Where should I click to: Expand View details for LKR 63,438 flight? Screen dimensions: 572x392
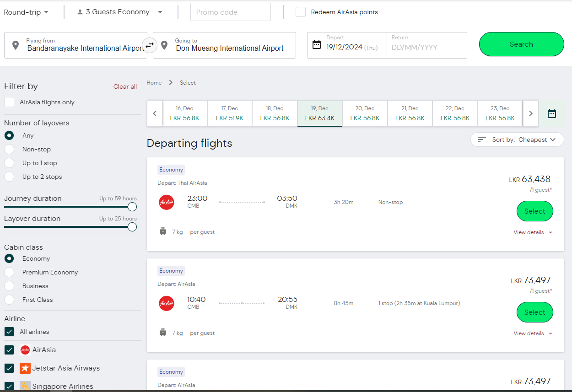tap(533, 232)
